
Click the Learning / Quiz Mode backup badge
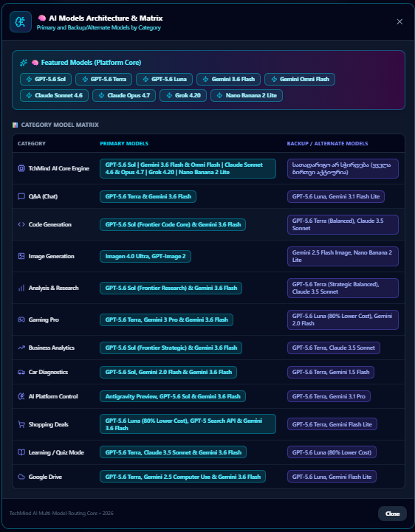pyautogui.click(x=332, y=452)
